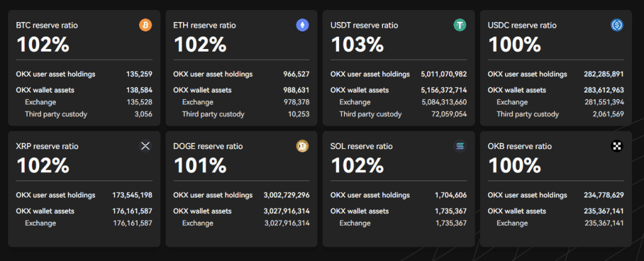This screenshot has height=261, width=644.
Task: Click BTC exchange value 135,528
Action: [140, 103]
